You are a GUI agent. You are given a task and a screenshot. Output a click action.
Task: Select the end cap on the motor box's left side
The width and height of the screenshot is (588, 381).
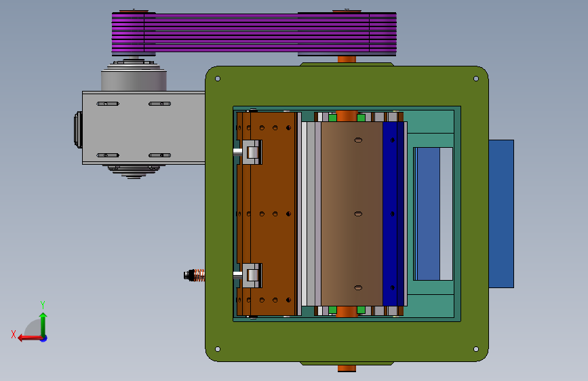coord(79,129)
